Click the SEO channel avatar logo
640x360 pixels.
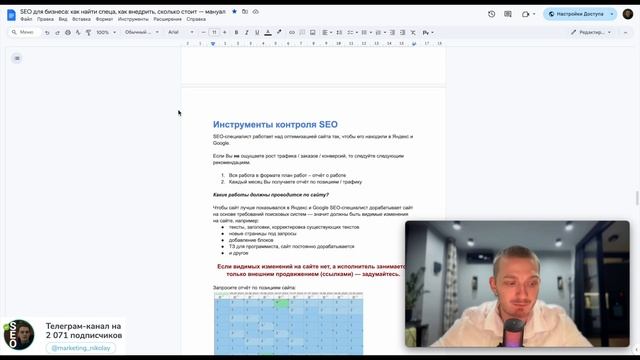[19, 335]
